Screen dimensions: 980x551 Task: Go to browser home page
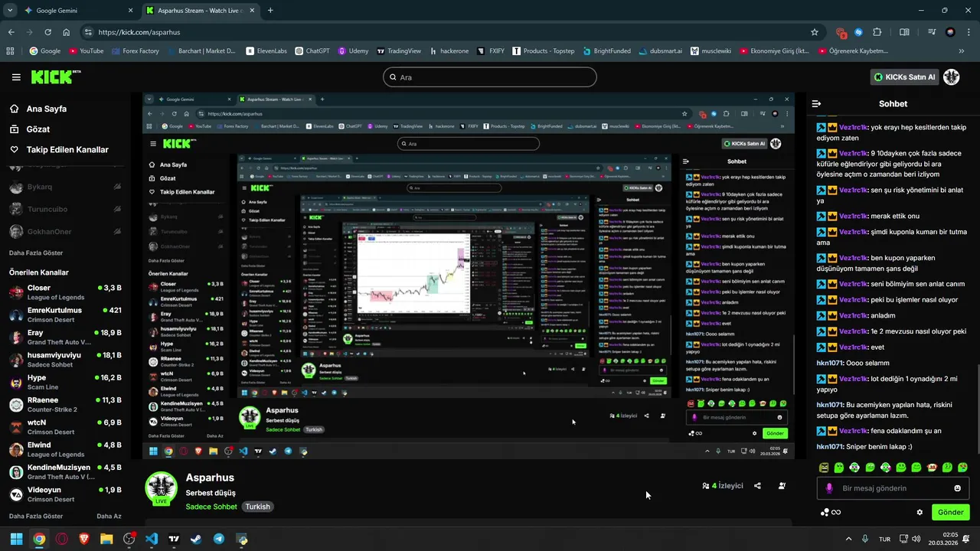tap(67, 32)
